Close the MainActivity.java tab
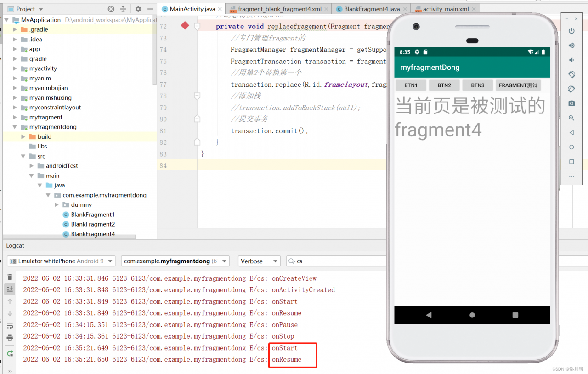 220,9
